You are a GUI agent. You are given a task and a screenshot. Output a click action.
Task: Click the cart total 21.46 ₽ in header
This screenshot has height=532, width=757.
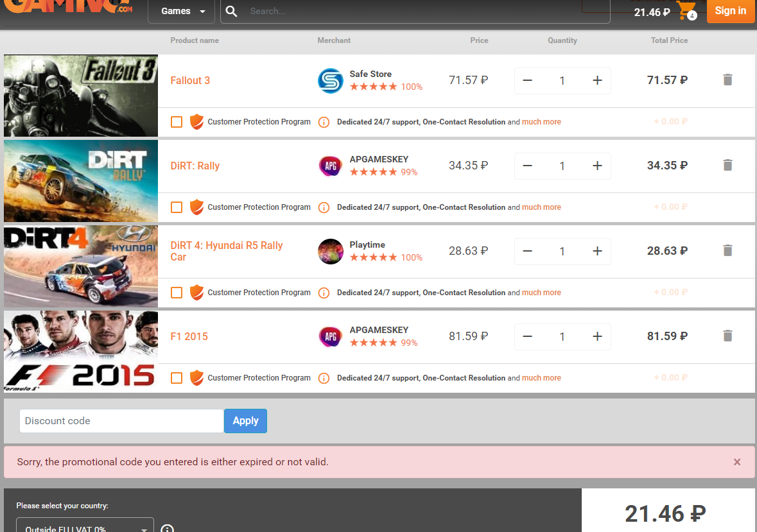(652, 13)
